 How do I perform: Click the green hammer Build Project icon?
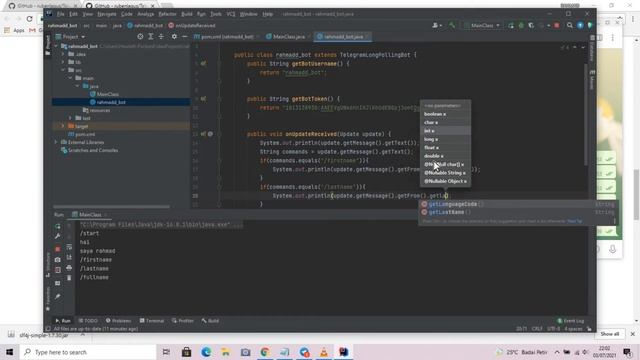tap(452, 25)
